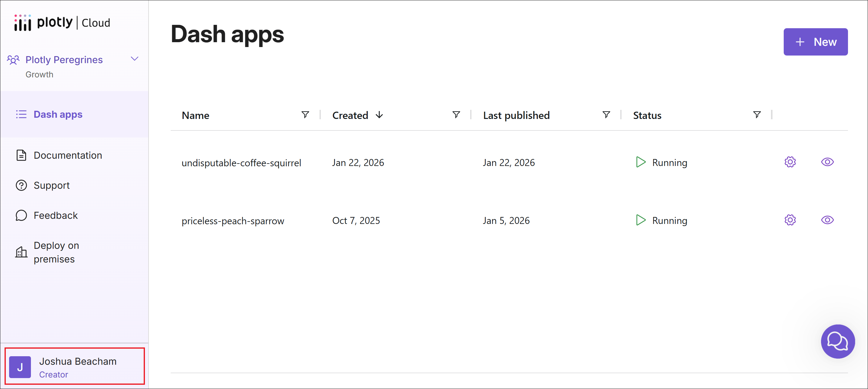This screenshot has height=389, width=868.
Task: Click the Running status icon for undisputable-coffee-squirrel
Action: (x=640, y=162)
